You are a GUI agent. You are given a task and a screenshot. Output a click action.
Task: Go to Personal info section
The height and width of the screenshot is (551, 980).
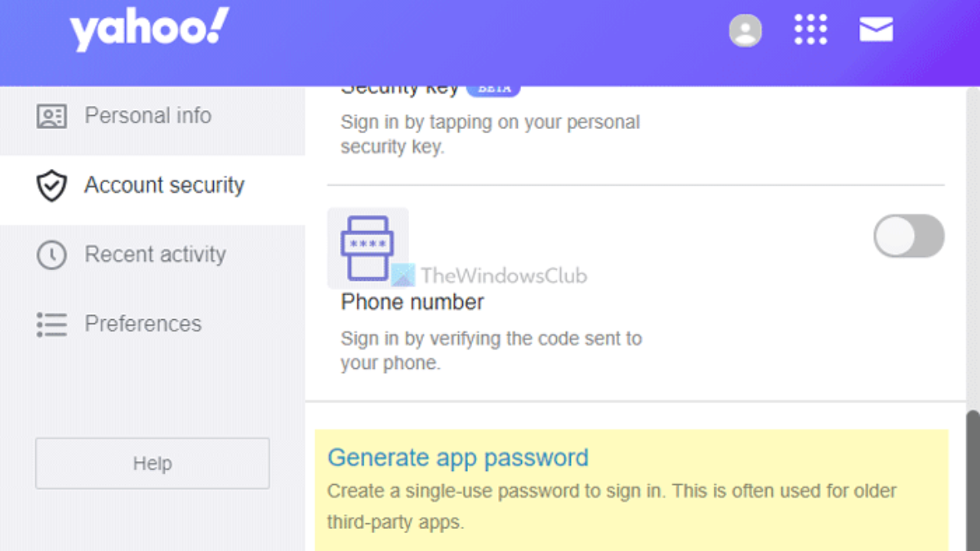click(x=148, y=116)
